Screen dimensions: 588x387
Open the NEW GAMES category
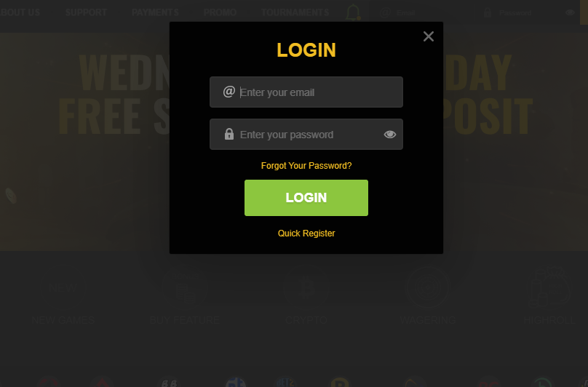point(63,320)
